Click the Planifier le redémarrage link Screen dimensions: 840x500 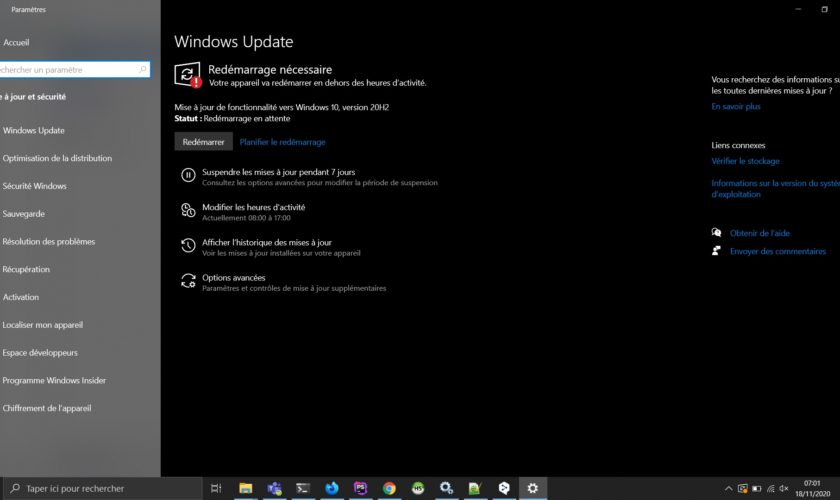point(282,142)
